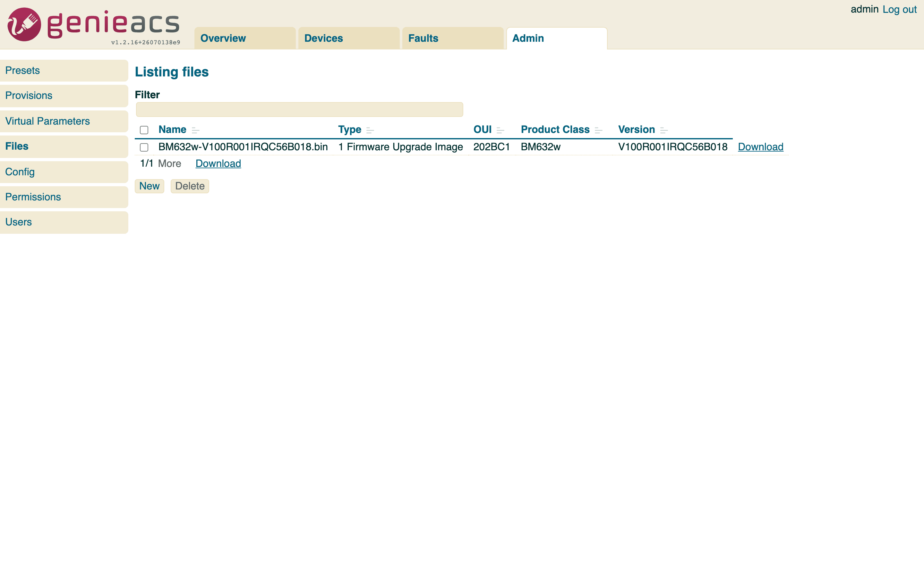Sort by the Product Class column icon
924x578 pixels.
pos(598,130)
